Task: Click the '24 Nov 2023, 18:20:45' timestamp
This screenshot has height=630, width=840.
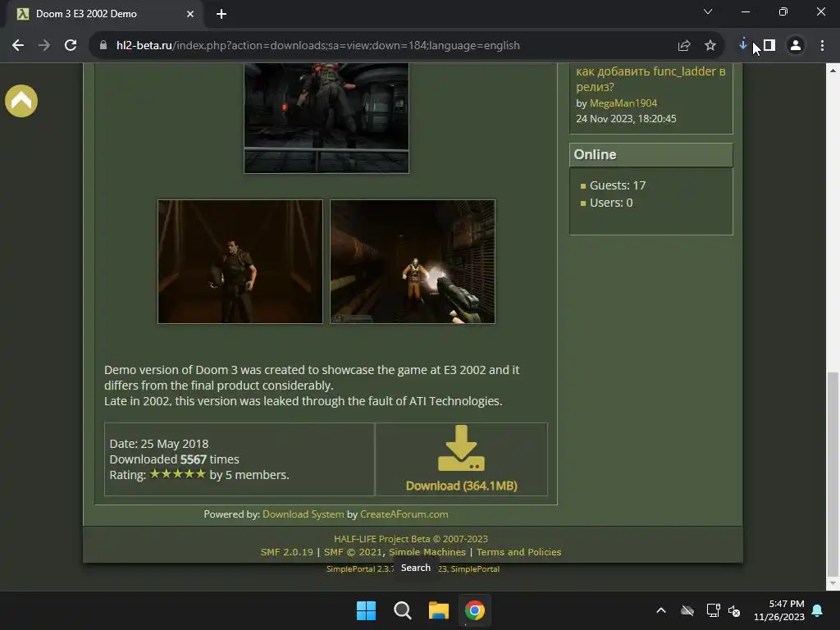Action: [x=626, y=118]
